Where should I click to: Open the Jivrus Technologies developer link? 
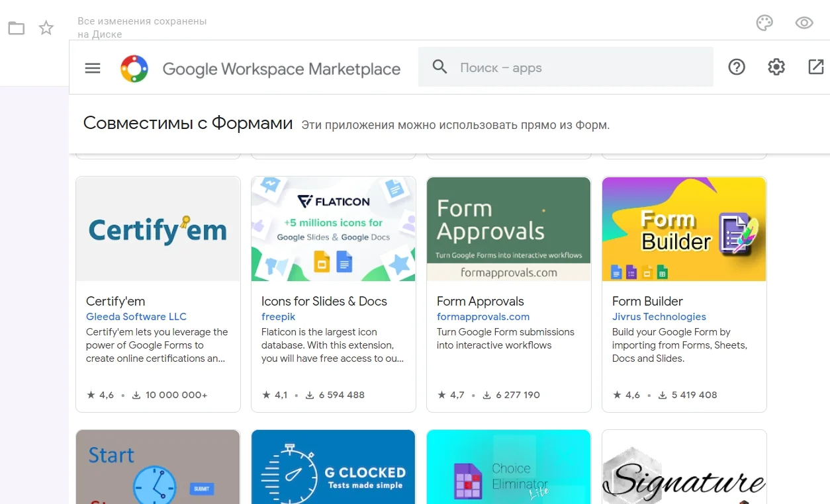[659, 317]
